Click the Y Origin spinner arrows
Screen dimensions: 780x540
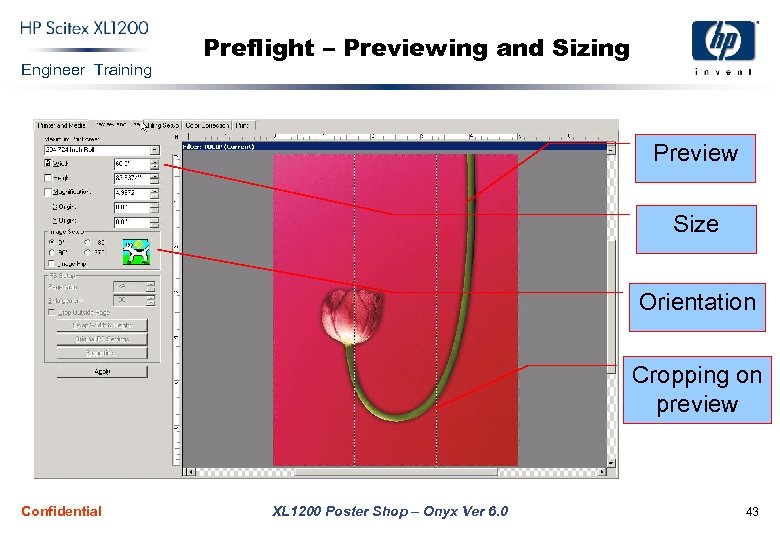pyautogui.click(x=155, y=222)
